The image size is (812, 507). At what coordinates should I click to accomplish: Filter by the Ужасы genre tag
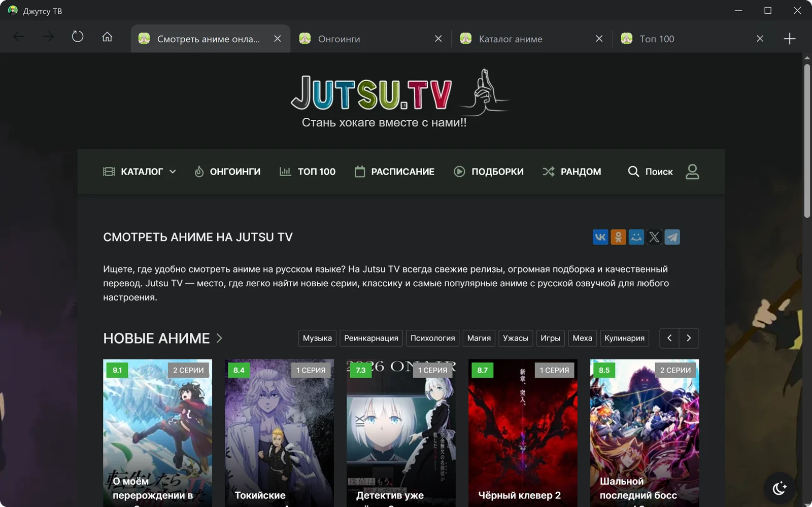point(516,338)
